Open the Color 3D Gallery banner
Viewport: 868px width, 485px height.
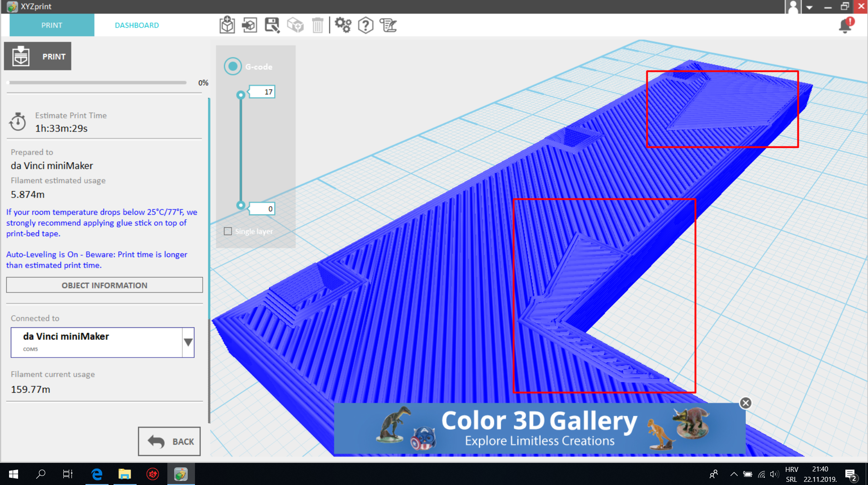[540, 428]
